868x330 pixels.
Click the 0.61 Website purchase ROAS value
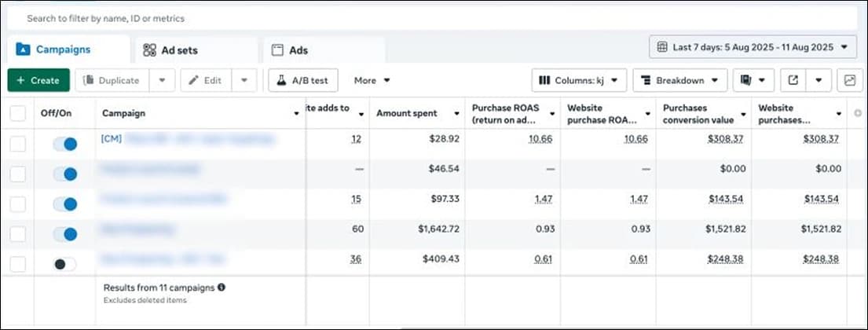point(639,258)
